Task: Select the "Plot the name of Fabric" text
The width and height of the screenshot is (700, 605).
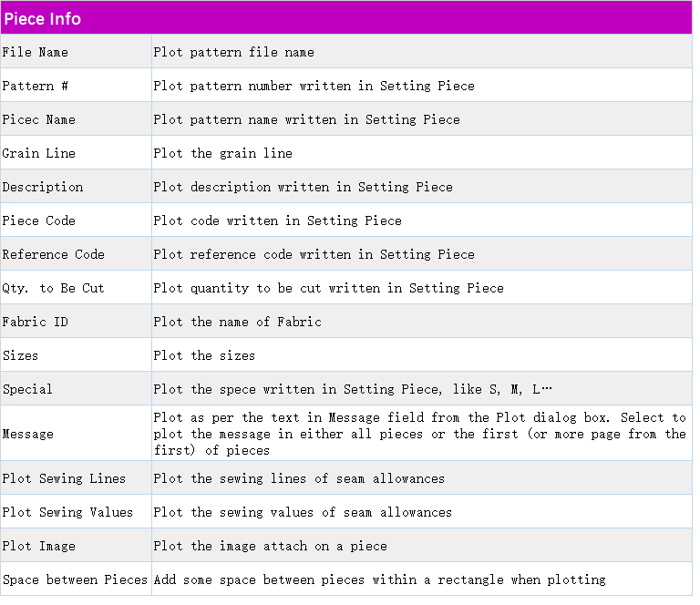Action: [238, 322]
